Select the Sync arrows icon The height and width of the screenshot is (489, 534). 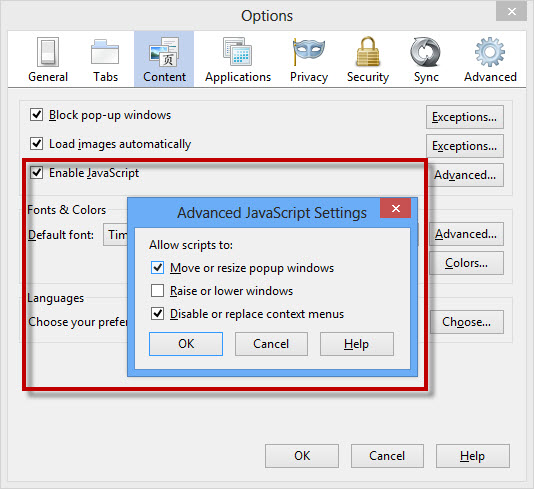tap(426, 52)
